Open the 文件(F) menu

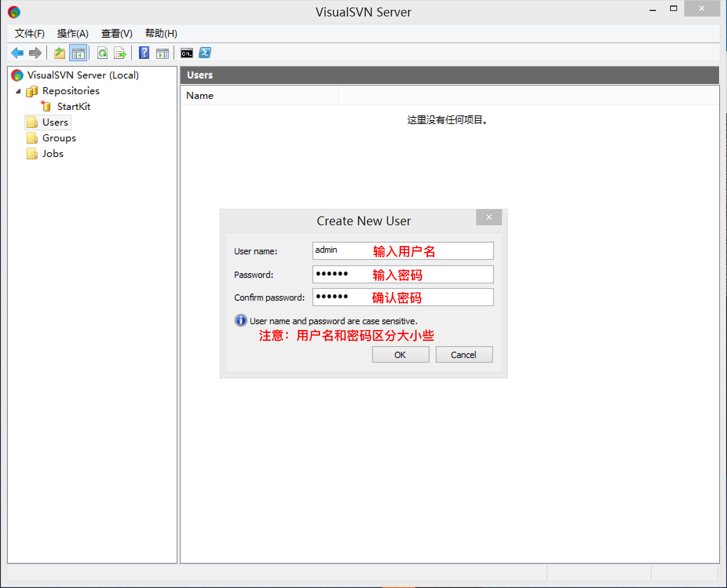coord(29,34)
